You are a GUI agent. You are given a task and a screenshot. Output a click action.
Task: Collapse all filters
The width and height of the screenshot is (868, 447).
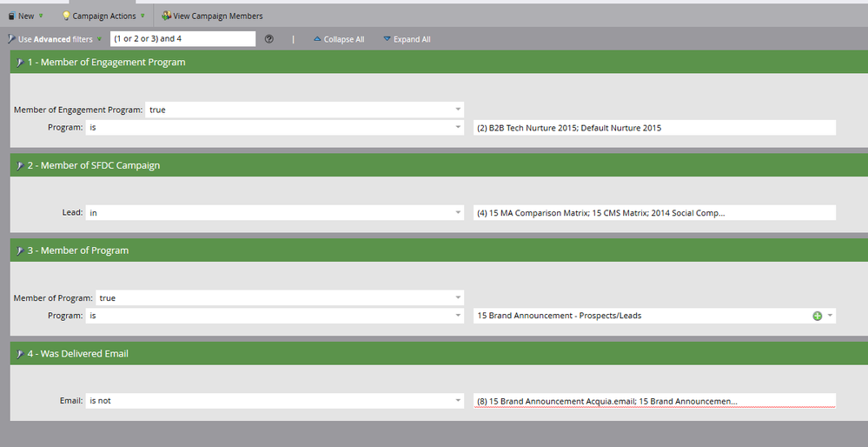(338, 39)
